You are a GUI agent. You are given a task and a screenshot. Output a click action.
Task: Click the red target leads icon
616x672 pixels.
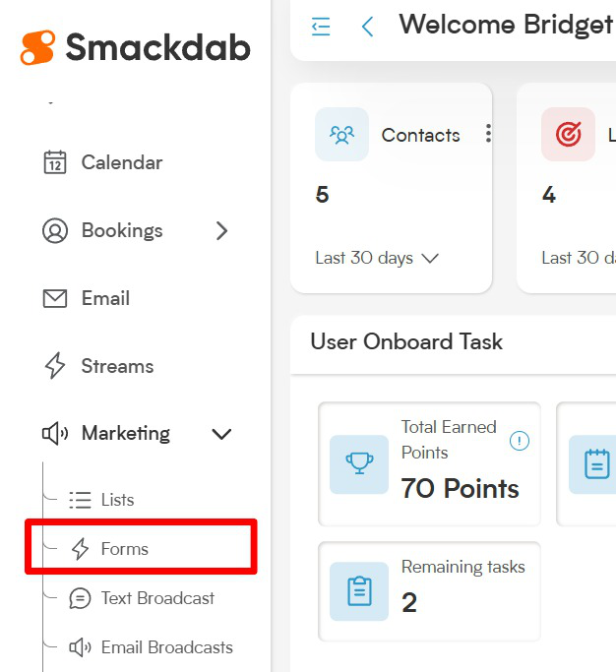pyautogui.click(x=568, y=135)
